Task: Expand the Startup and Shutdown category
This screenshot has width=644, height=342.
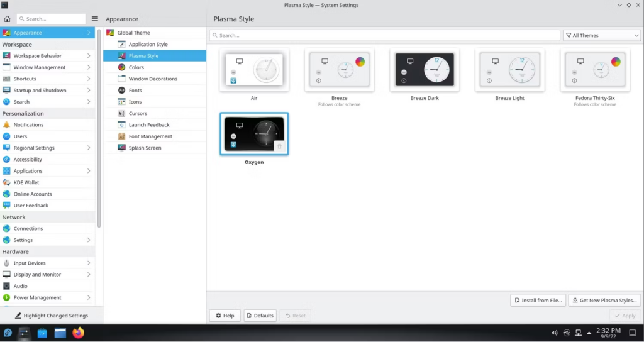Action: click(89, 91)
